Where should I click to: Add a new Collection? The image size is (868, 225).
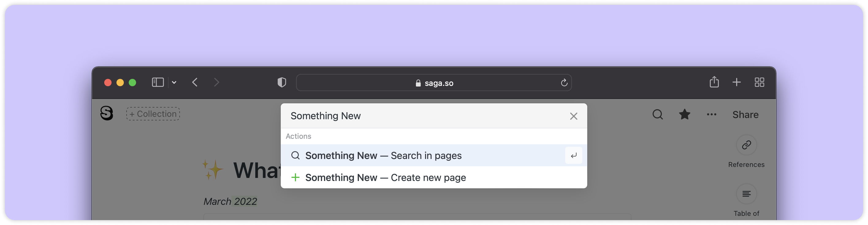coord(153,114)
